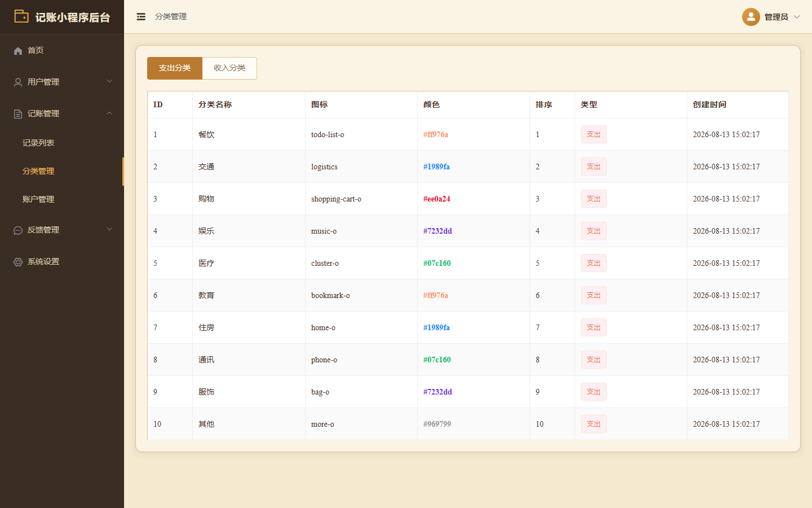The image size is (812, 508).
Task: Click the document icon beside 记账管理
Action: pyautogui.click(x=18, y=114)
